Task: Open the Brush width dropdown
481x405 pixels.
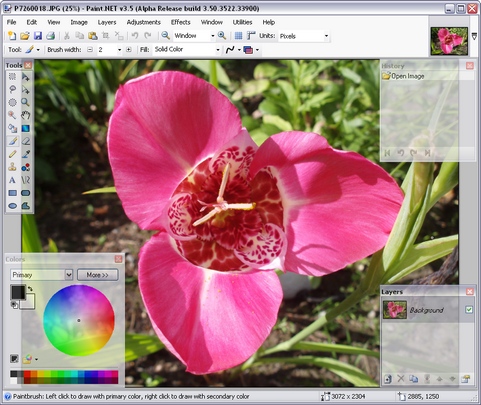Action: click(x=119, y=50)
